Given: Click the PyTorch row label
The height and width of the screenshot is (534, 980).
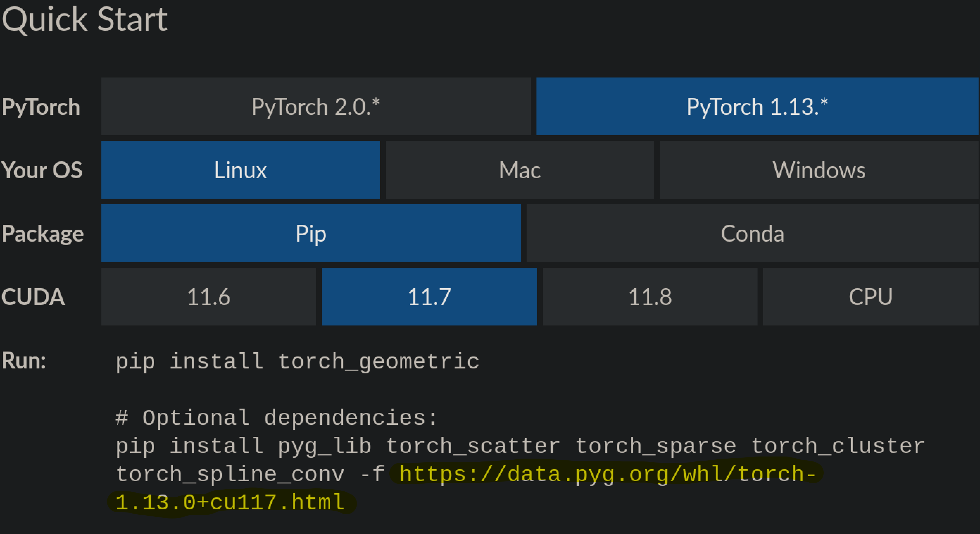Looking at the screenshot, I should 41,107.
